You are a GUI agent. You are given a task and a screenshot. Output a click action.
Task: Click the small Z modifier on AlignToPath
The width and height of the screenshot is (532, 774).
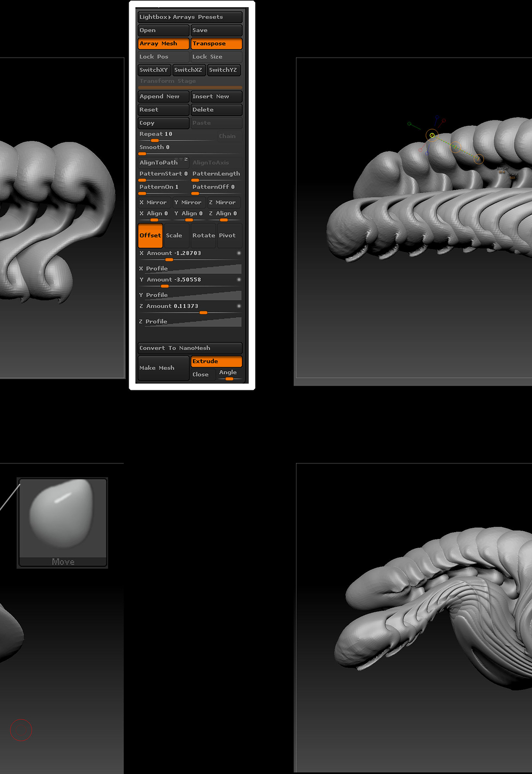tap(186, 159)
